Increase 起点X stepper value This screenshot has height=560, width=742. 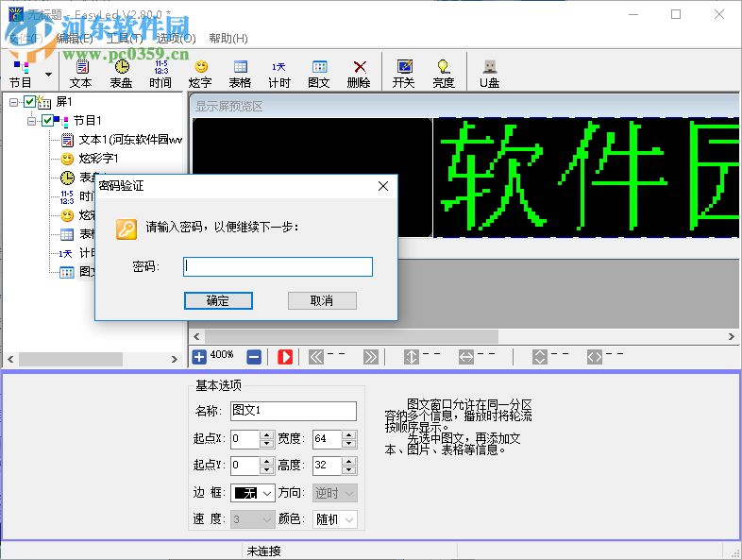point(267,434)
